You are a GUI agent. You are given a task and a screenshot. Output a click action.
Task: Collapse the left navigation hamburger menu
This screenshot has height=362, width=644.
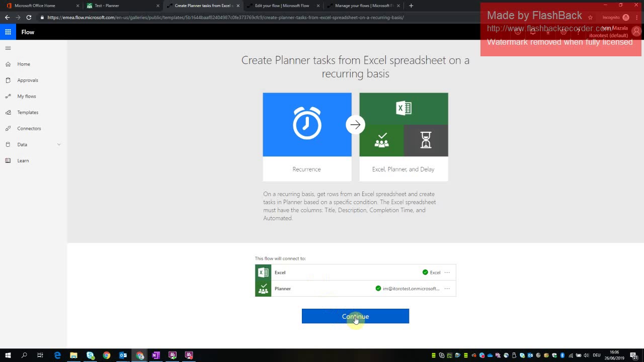point(8,48)
